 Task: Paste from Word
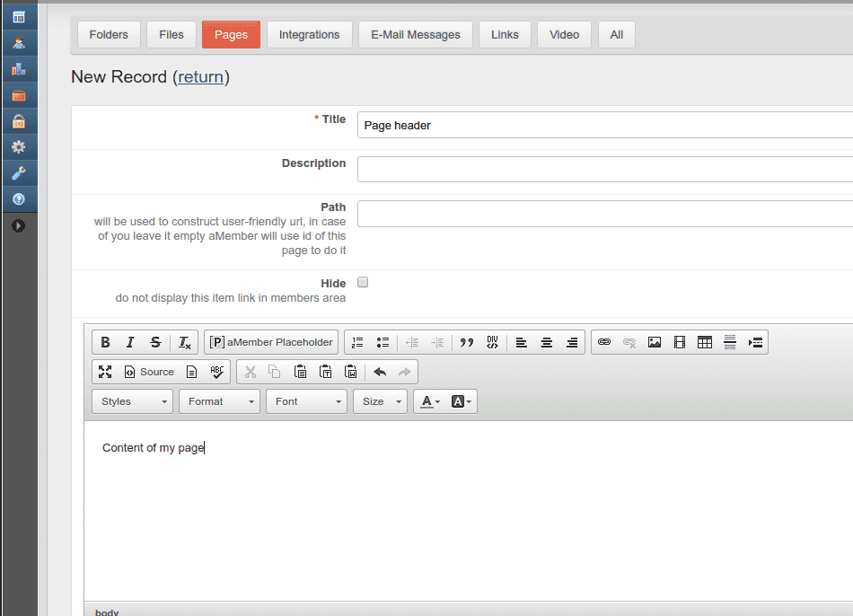[351, 372]
